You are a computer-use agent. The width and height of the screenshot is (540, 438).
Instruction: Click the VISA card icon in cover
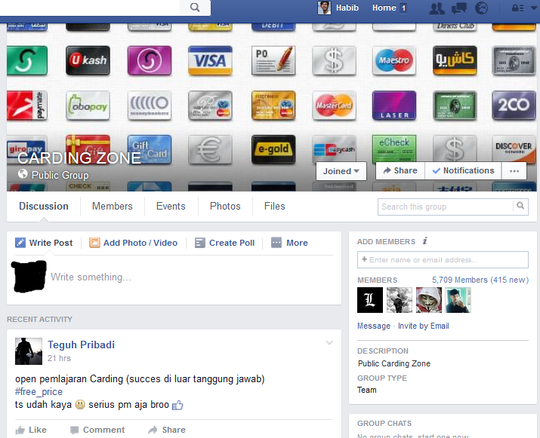click(x=210, y=60)
